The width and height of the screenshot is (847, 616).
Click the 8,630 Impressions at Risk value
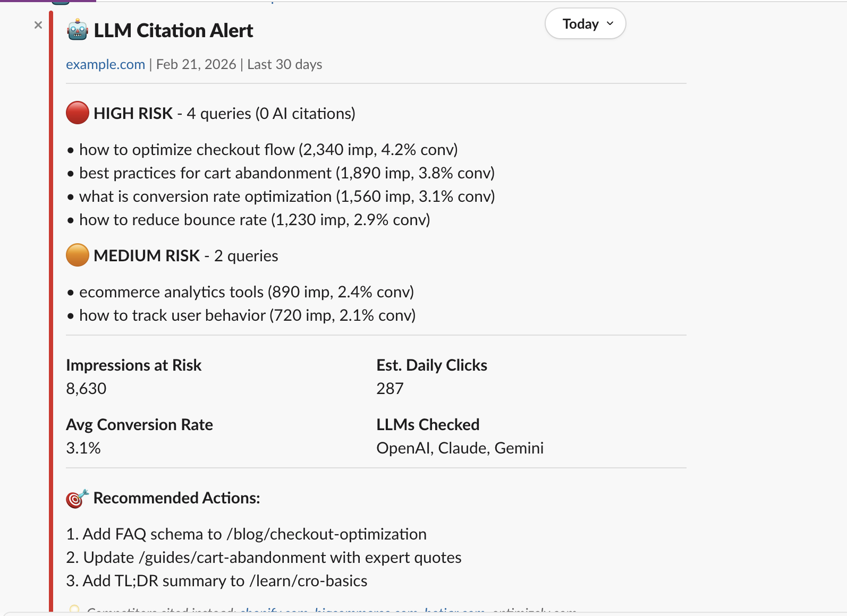(x=86, y=388)
